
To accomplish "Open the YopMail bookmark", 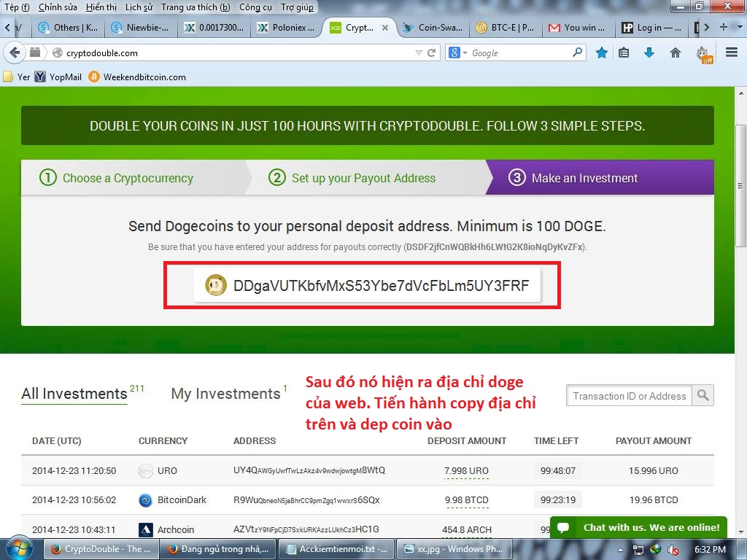I will click(x=58, y=77).
